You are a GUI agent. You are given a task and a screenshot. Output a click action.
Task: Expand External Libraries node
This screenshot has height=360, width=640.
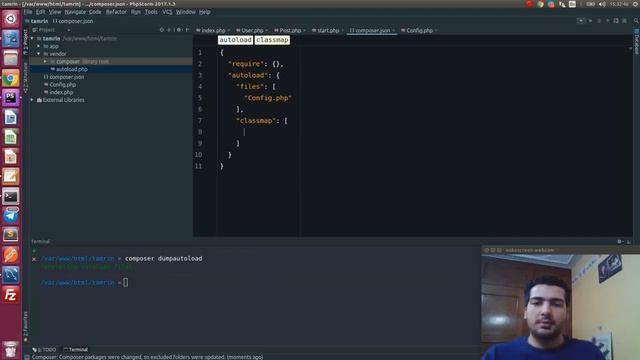(x=32, y=100)
